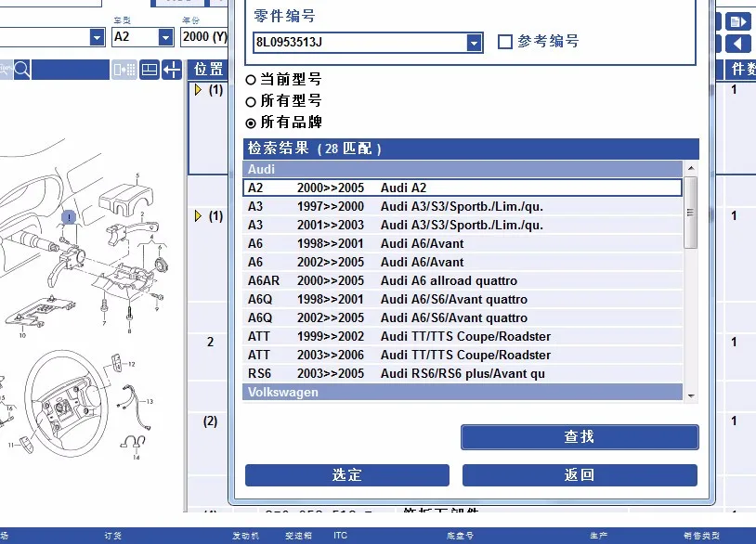Image resolution: width=756 pixels, height=544 pixels.
Task: Select the 所有型号 radio option
Action: (250, 102)
